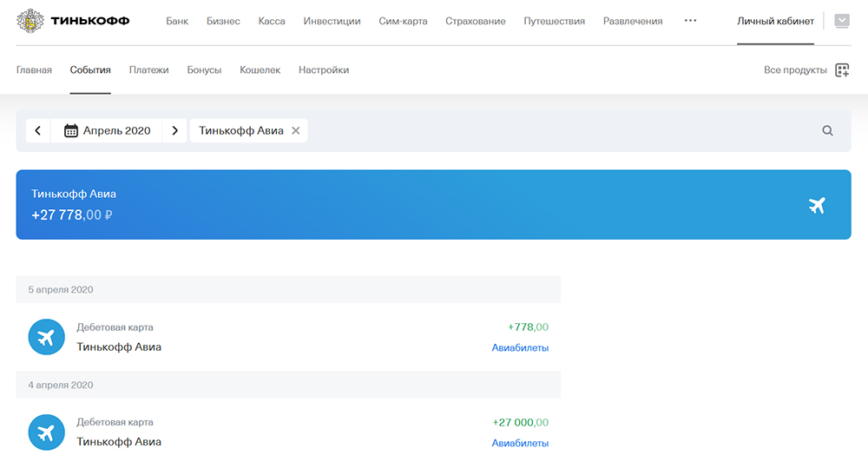Click the Тинькофф Авиа banner title
The height and width of the screenshot is (462, 868).
(x=74, y=194)
